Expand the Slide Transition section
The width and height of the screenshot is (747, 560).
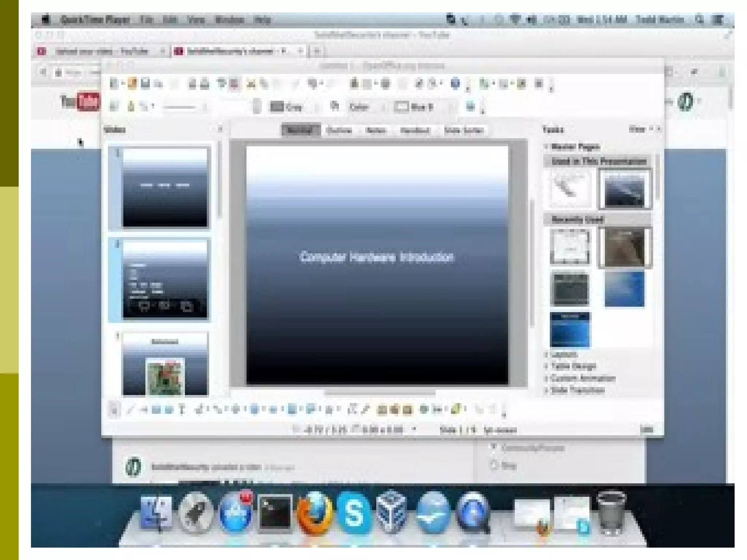(577, 390)
